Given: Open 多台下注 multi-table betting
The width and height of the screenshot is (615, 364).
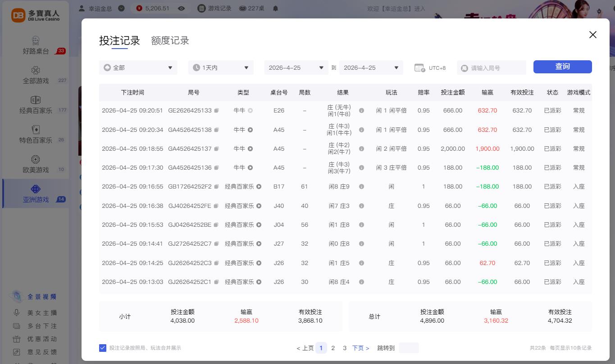Looking at the screenshot, I should click(x=35, y=326).
